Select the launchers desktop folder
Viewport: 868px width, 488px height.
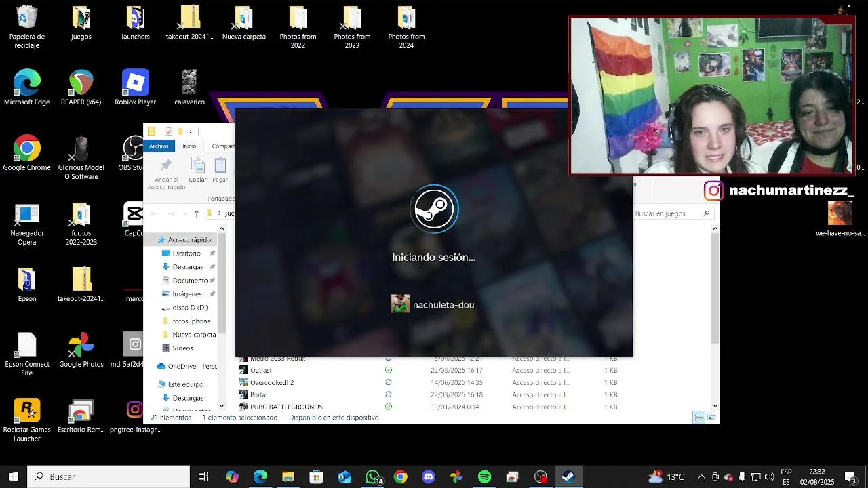[135, 23]
